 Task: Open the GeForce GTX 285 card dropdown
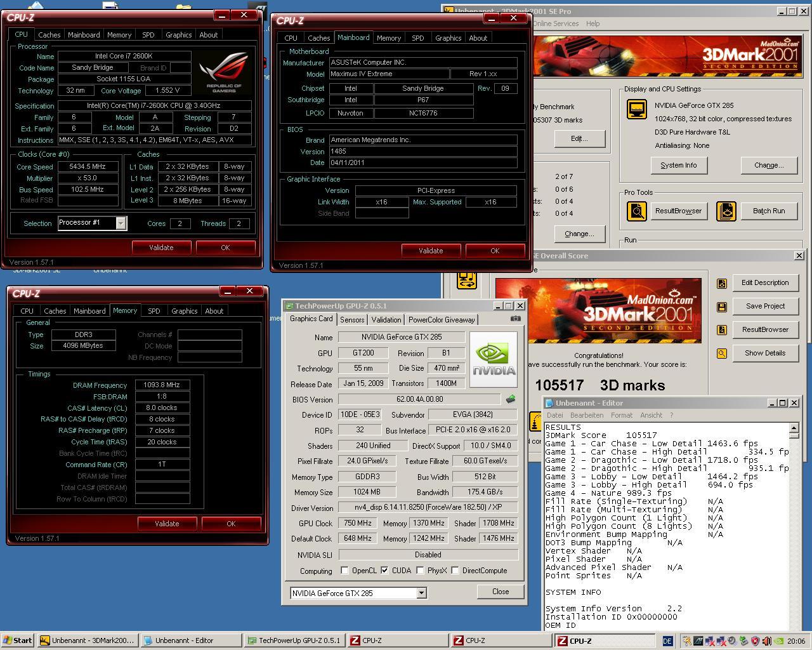pyautogui.click(x=421, y=593)
